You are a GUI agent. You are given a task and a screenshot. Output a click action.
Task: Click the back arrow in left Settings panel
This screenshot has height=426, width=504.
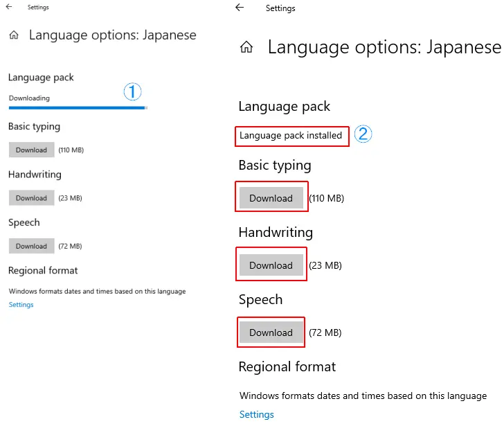pos(9,7)
